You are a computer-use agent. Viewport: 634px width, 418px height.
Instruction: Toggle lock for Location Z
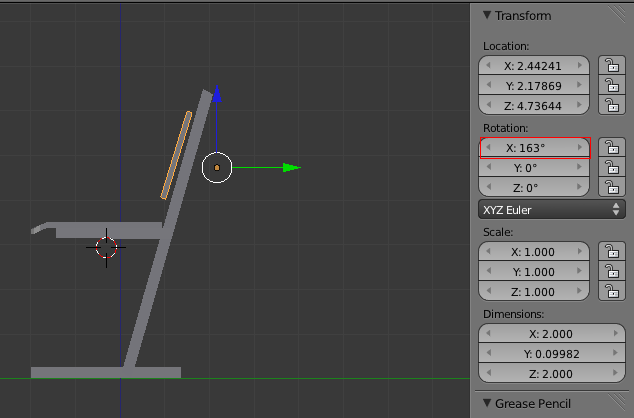611,106
